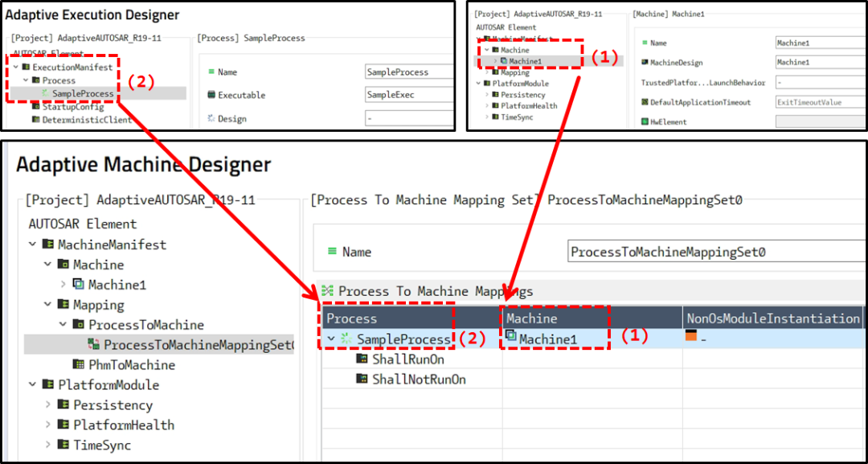The height and width of the screenshot is (464, 868).
Task: Click green Name icon in Mapping Set panel
Action: 332,252
